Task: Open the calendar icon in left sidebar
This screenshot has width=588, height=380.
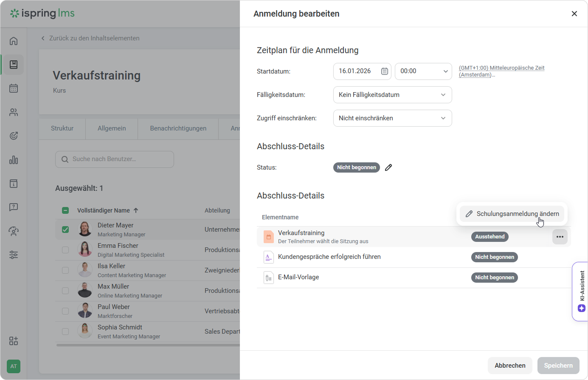Action: [x=14, y=88]
